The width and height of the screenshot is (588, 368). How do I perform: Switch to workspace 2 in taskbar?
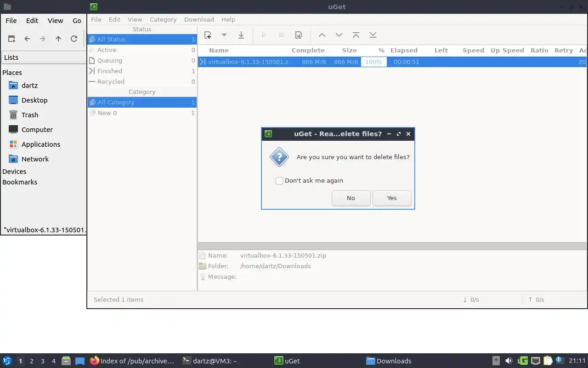[x=31, y=361]
